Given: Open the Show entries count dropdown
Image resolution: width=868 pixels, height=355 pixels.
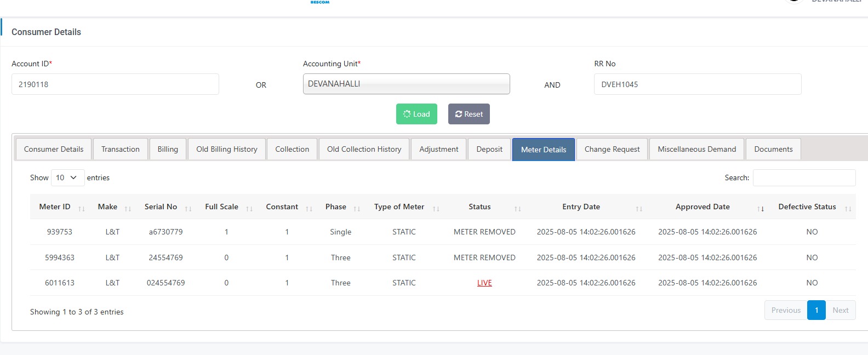Looking at the screenshot, I should (x=67, y=177).
